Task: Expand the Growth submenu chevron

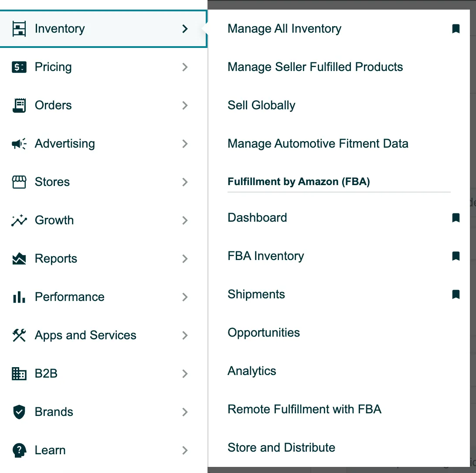Action: [x=185, y=220]
